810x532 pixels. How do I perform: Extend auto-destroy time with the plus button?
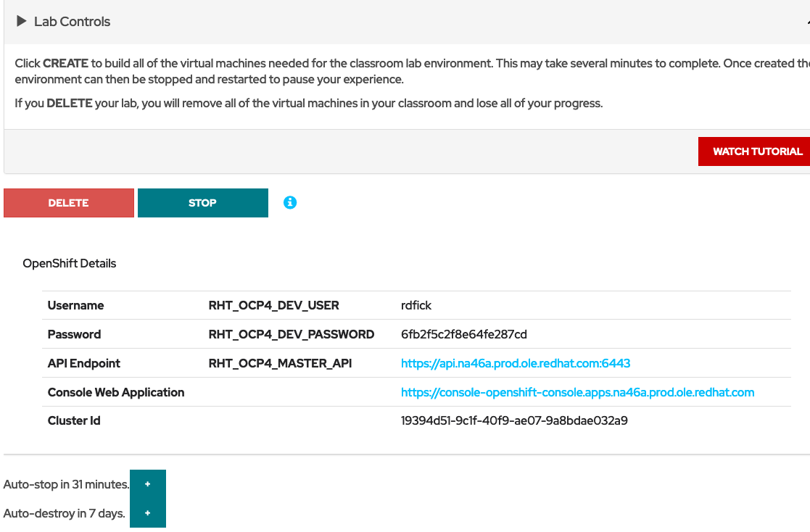[147, 512]
